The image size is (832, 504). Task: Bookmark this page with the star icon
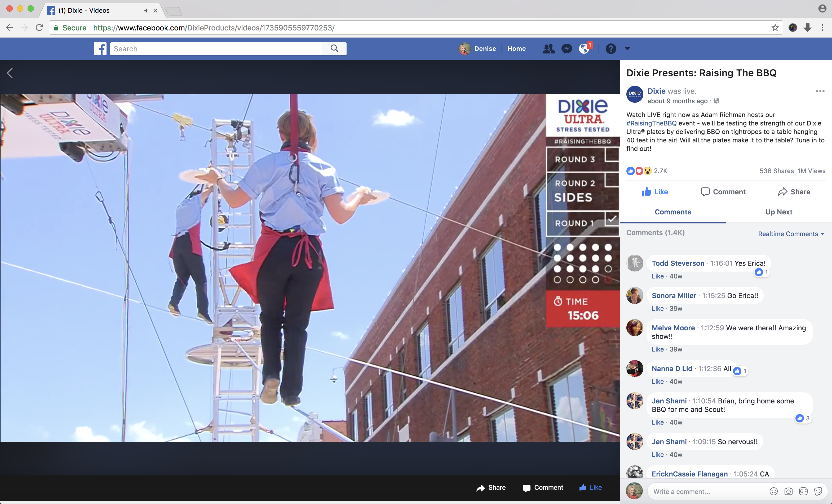pyautogui.click(x=775, y=28)
